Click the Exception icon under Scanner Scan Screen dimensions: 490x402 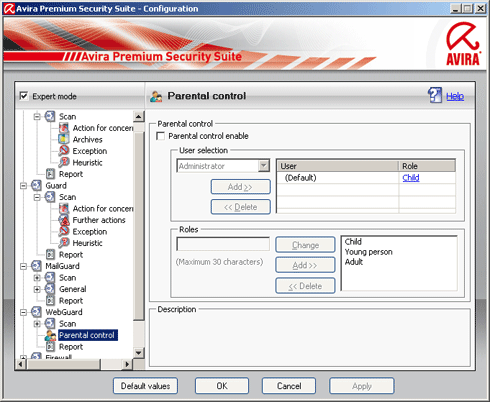point(64,151)
